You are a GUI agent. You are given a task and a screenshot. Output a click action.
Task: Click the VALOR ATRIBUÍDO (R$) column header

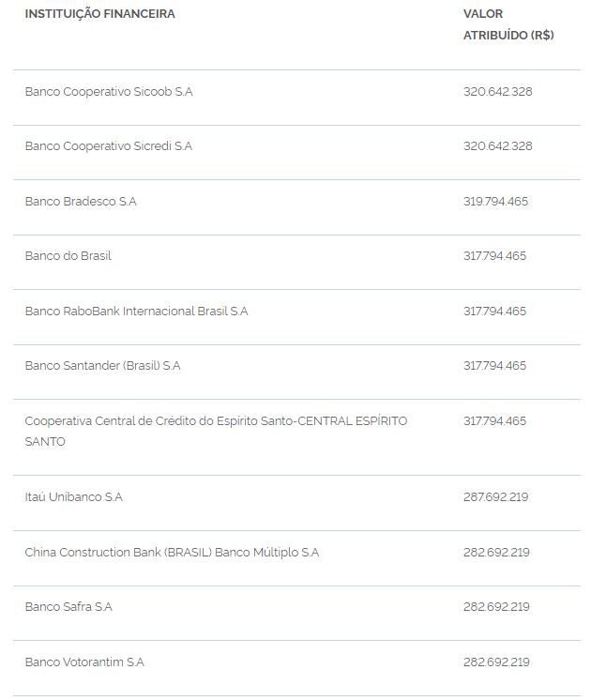(x=508, y=24)
